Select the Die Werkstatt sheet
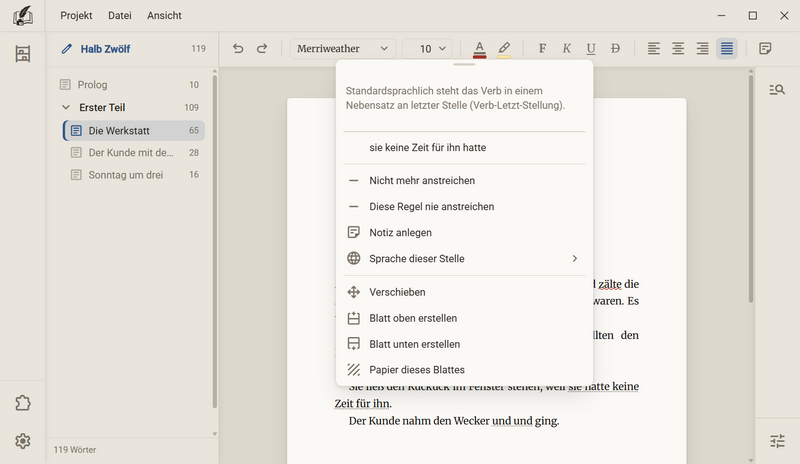The width and height of the screenshot is (800, 464). pyautogui.click(x=134, y=131)
